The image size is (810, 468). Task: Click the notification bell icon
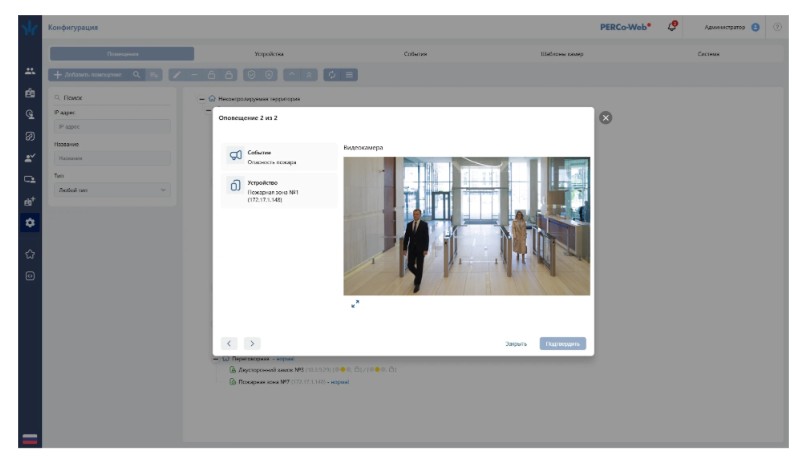coord(673,26)
